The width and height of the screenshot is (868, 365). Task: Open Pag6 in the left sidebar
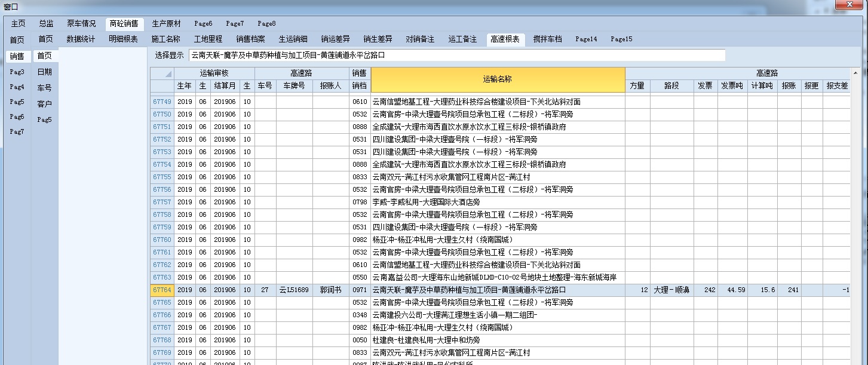17,116
